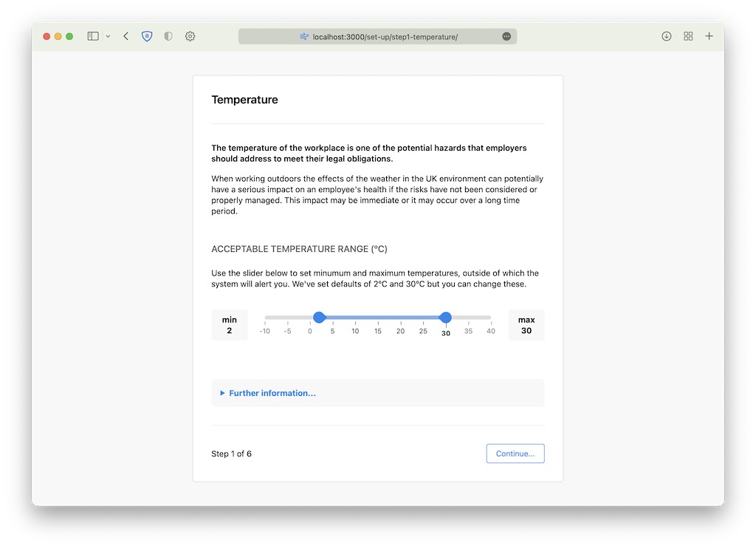Click the 40 tick label on slider
Image resolution: width=756 pixels, height=548 pixels.
491,332
